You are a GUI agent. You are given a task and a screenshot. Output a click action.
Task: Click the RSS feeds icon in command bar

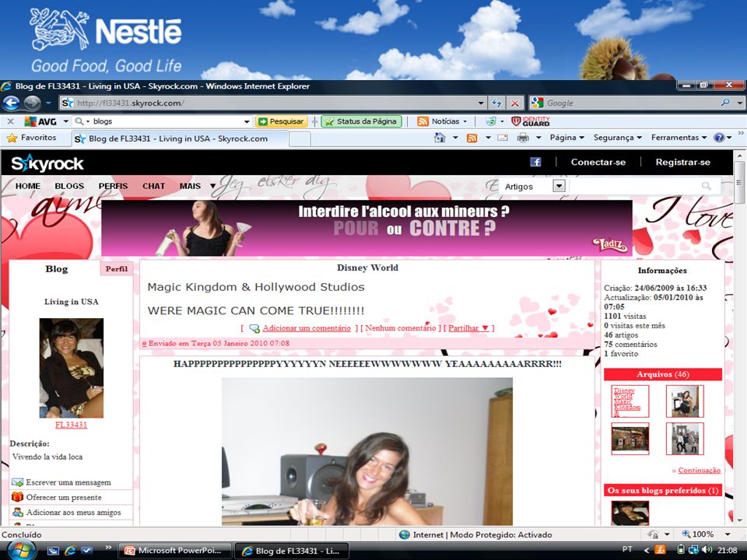[x=472, y=138]
